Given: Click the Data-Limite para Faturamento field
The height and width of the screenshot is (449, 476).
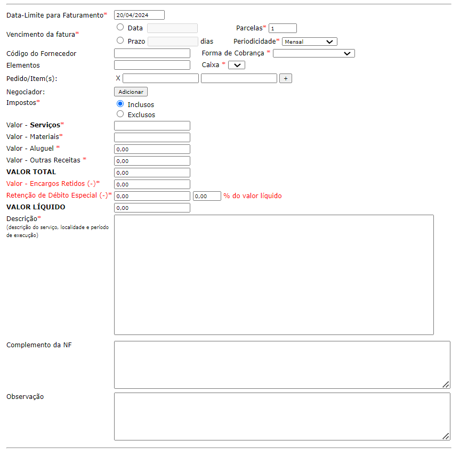Looking at the screenshot, I should point(139,15).
